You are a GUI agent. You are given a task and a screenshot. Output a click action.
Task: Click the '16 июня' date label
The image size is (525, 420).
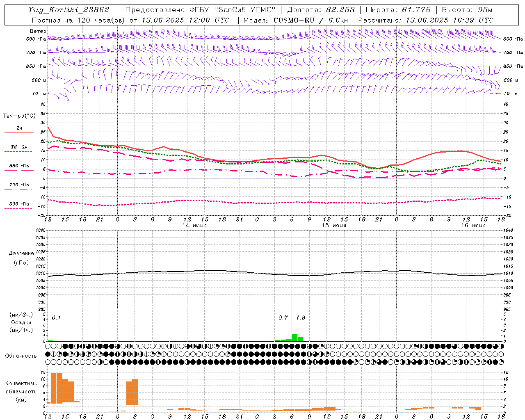pos(473,226)
